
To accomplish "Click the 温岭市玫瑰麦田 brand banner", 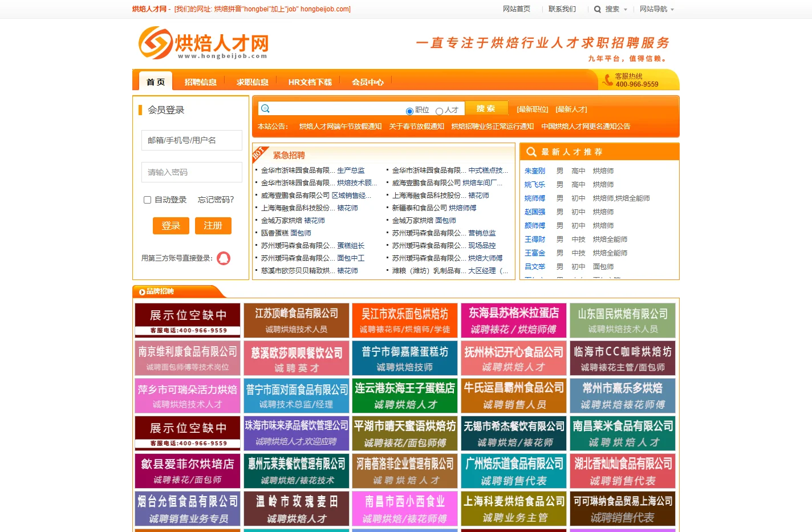I will click(x=297, y=509).
